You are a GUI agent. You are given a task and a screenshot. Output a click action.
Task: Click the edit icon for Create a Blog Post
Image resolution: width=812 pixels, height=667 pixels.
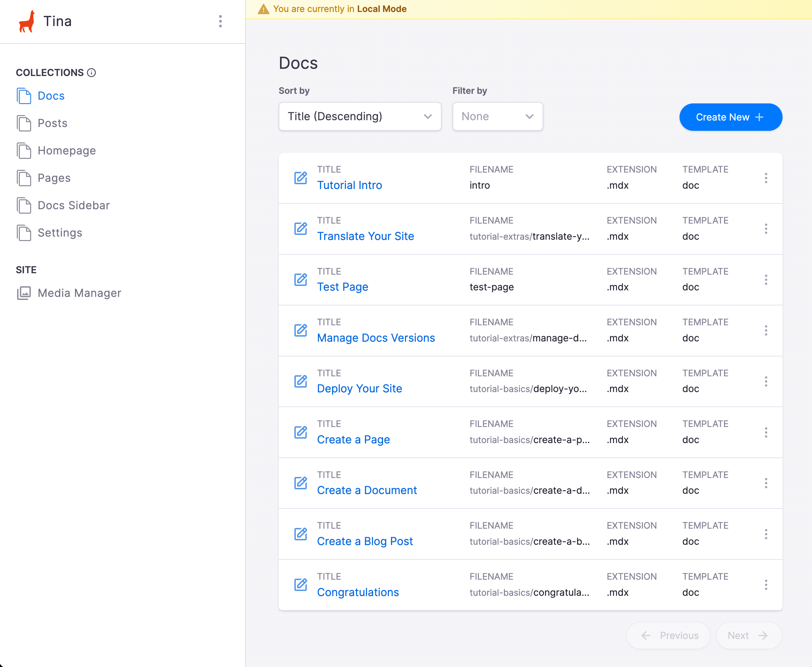(300, 534)
